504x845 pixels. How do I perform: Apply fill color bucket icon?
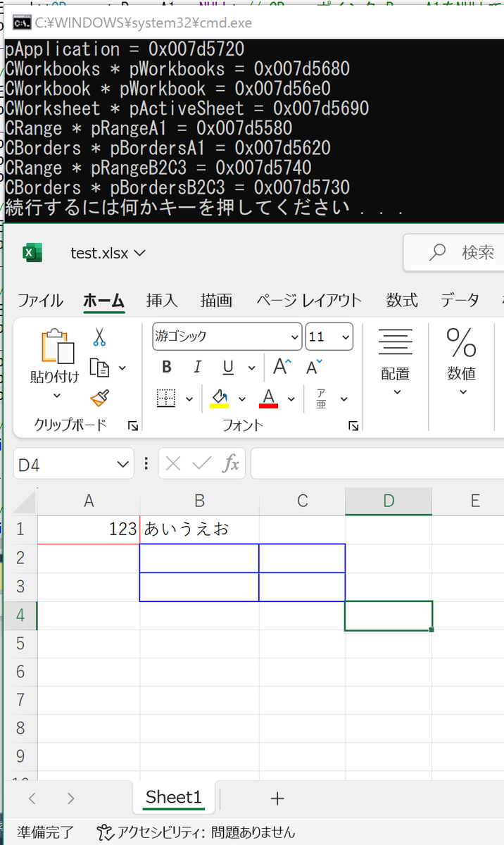tap(220, 399)
